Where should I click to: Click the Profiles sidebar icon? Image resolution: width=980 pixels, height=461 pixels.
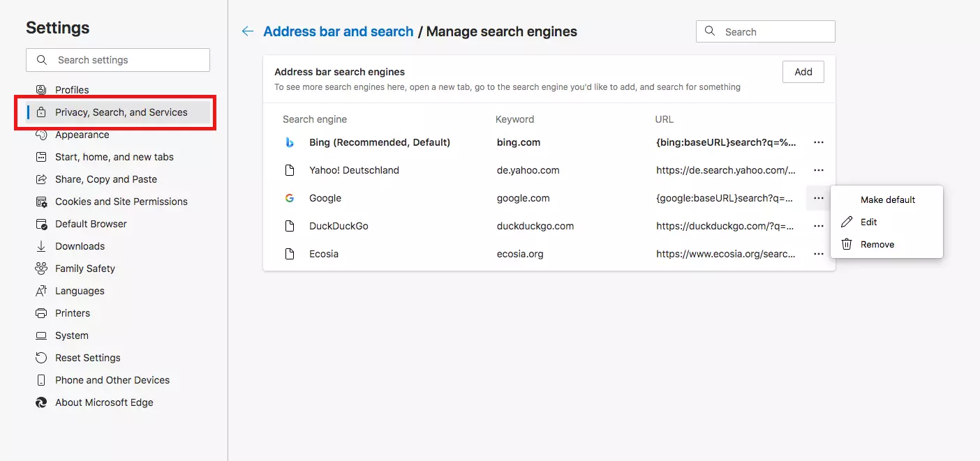coord(41,90)
